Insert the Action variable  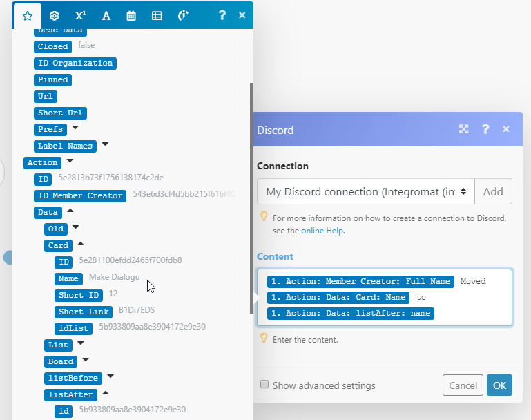tap(42, 162)
